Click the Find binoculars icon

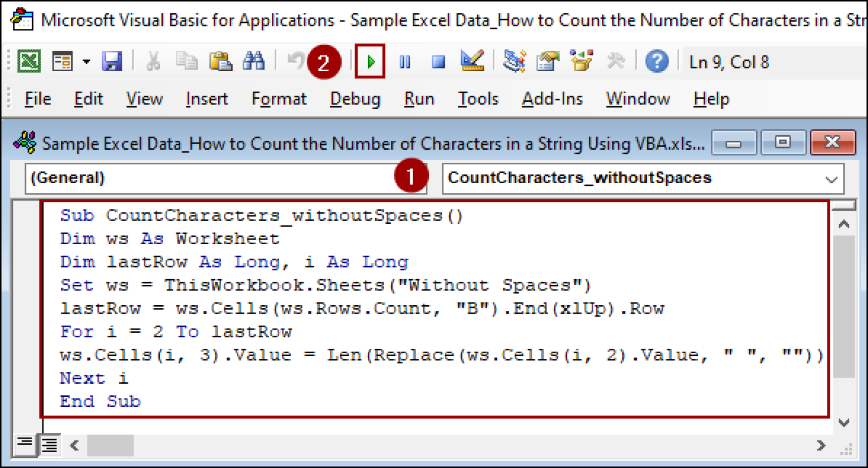pos(254,61)
